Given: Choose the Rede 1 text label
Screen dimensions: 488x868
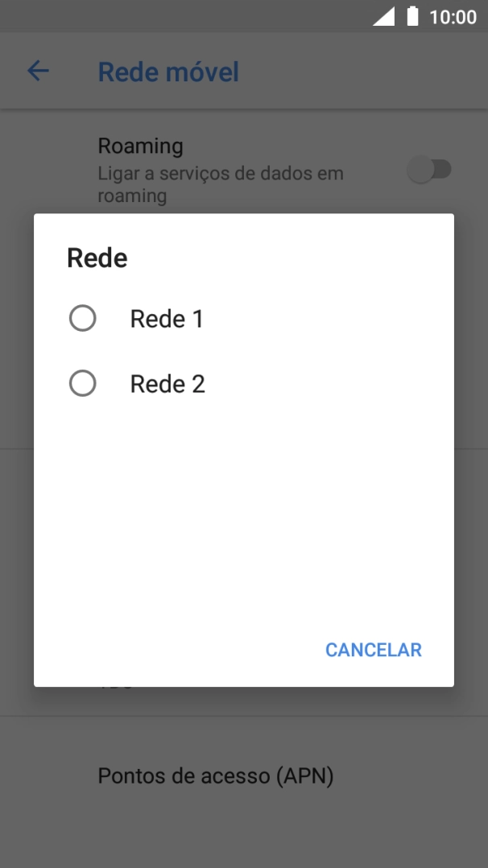Looking at the screenshot, I should (167, 319).
